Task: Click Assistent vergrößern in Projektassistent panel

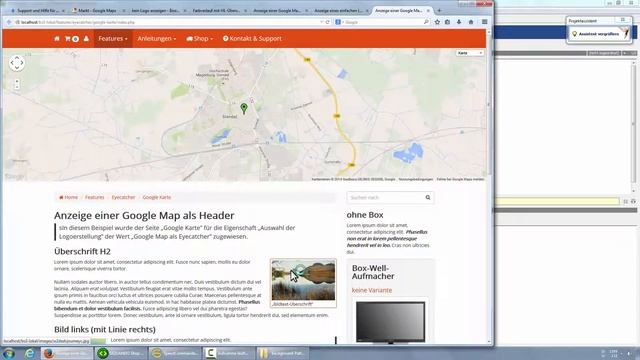Action: point(599,34)
